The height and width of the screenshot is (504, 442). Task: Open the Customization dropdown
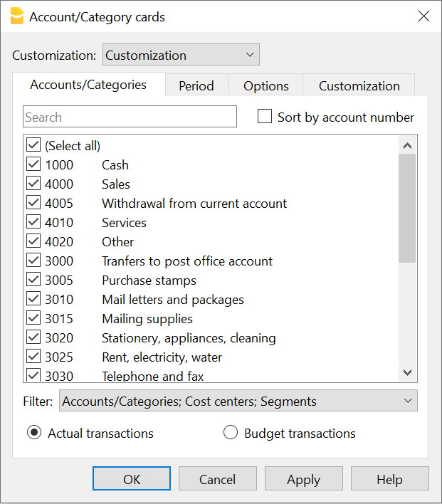click(x=181, y=55)
